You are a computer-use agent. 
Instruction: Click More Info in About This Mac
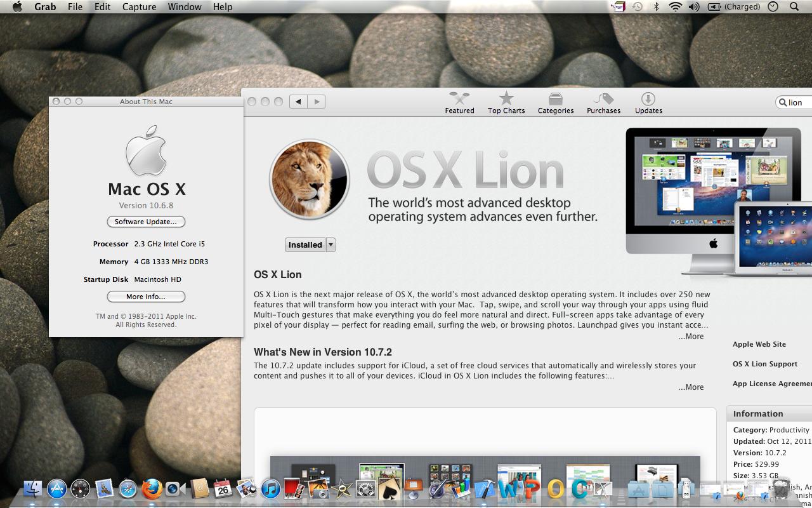146,297
